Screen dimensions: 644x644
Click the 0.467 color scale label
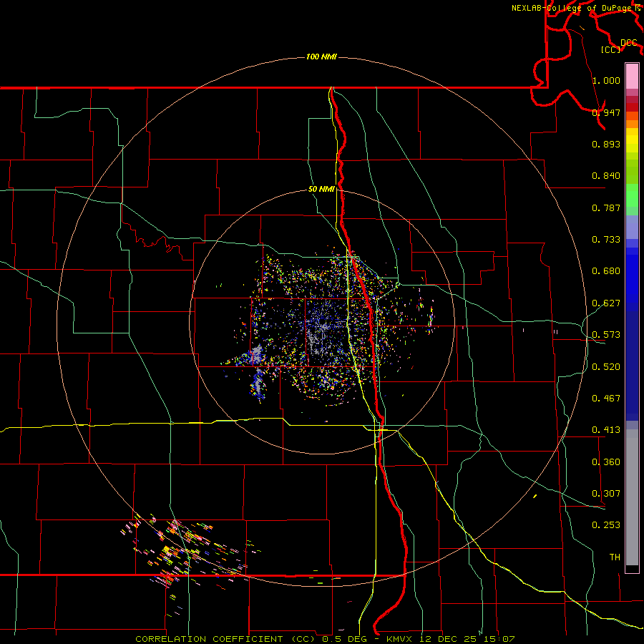(606, 398)
